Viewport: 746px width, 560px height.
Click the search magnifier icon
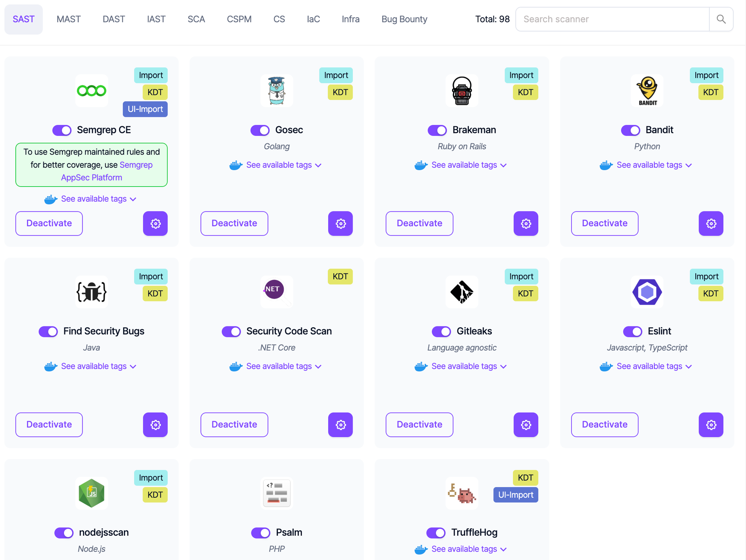(x=721, y=19)
